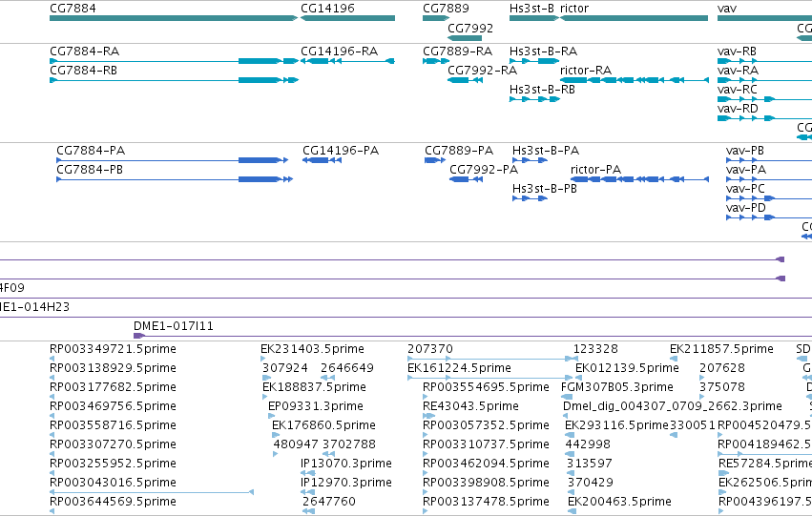Click the DME1-014H23 clone label

pyautogui.click(x=34, y=307)
